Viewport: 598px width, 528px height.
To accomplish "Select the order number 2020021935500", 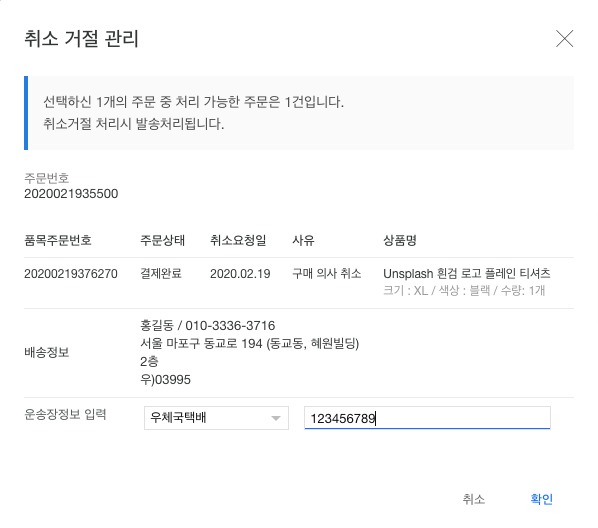I will 71,194.
